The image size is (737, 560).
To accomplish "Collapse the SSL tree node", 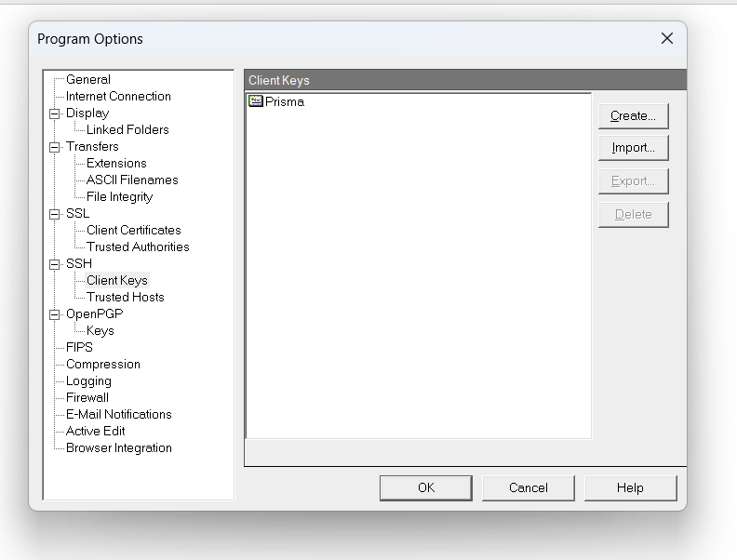I will [x=55, y=214].
